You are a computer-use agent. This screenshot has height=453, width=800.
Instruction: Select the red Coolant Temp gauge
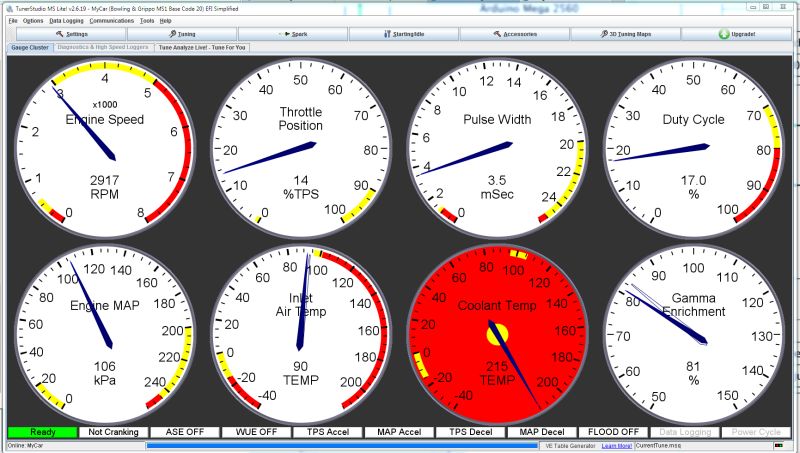tap(497, 335)
